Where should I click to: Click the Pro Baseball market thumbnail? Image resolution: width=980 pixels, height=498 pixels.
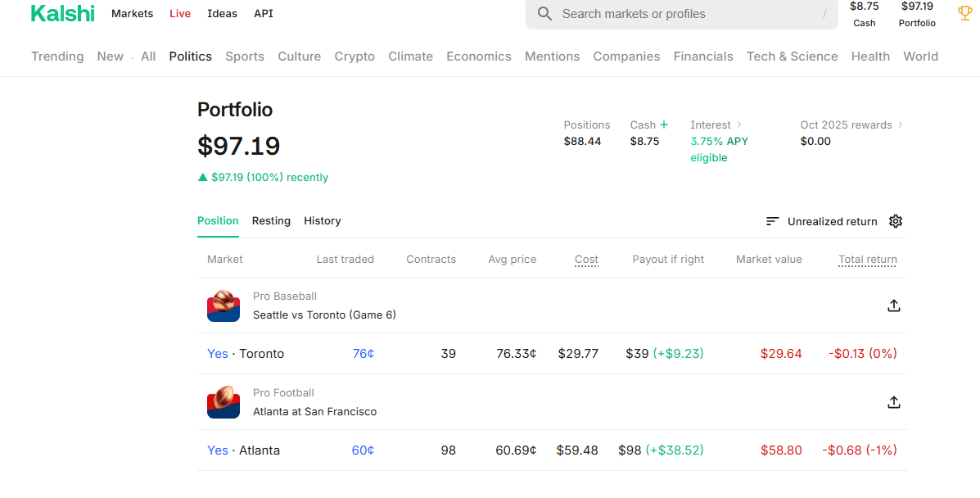point(223,306)
